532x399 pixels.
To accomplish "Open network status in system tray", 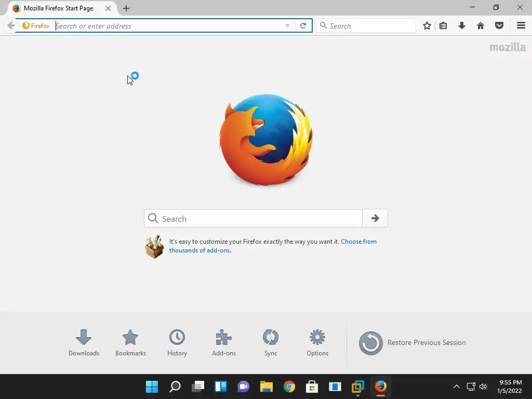I will (x=471, y=387).
